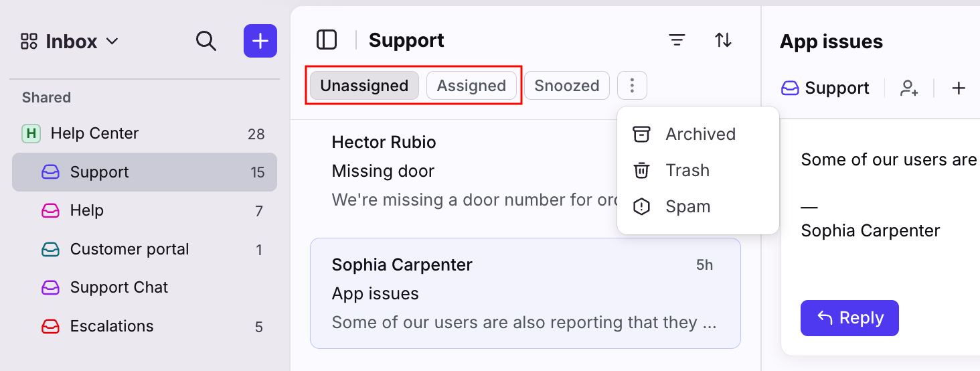
Task: Open the Inbox dropdown chevron
Action: [112, 42]
